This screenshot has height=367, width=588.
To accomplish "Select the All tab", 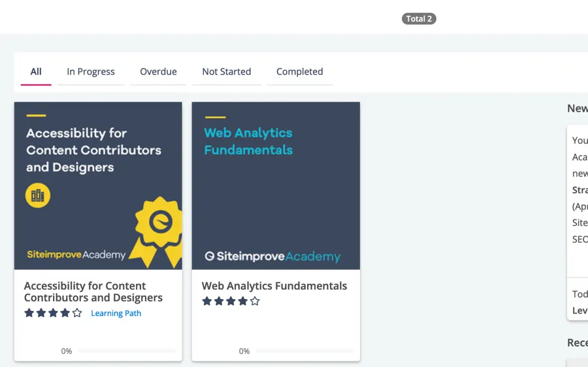I will [36, 72].
